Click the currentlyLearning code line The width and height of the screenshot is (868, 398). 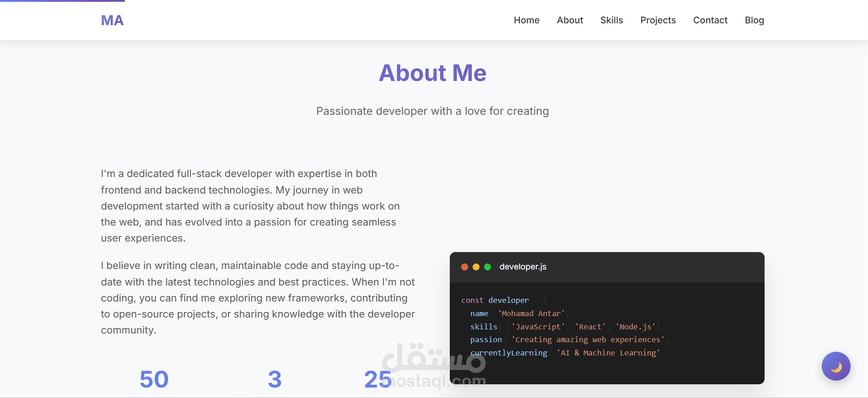pos(509,353)
